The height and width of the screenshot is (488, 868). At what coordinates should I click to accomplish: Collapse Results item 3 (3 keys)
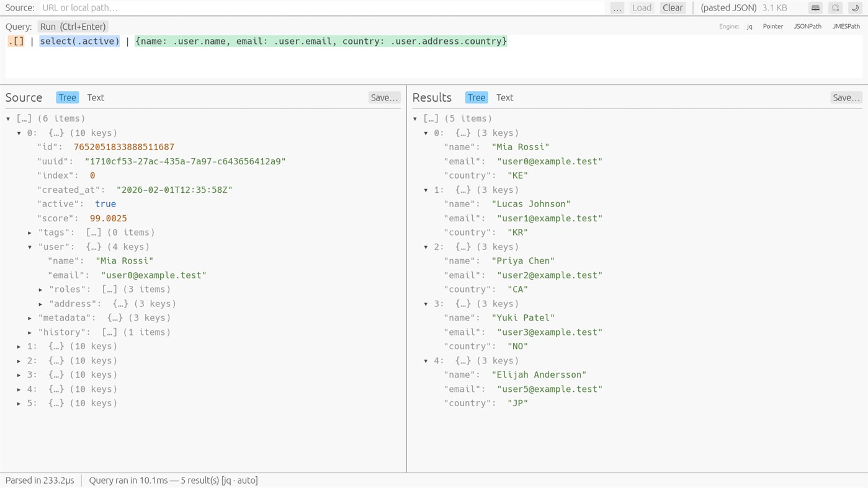[426, 304]
